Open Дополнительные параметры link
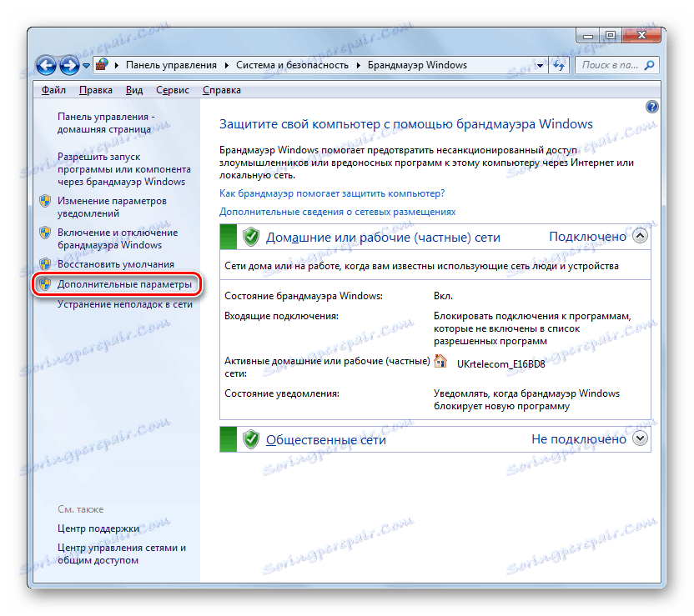The image size is (694, 616). click(124, 284)
